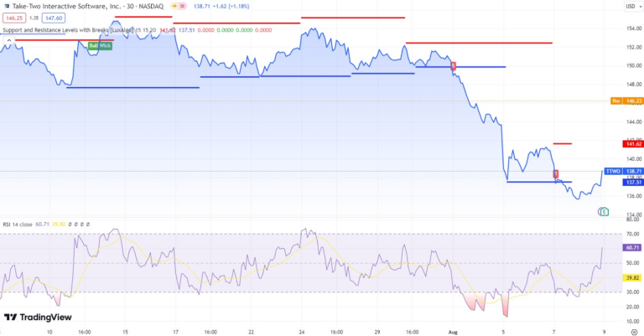This screenshot has height=336, width=644.
Task: Click the TradingView logo
Action: (x=38, y=318)
